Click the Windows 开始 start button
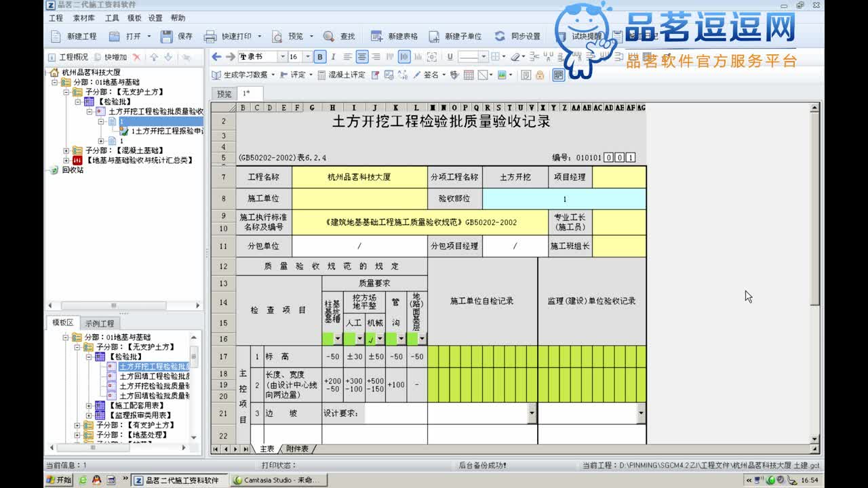The height and width of the screenshot is (488, 868). (x=59, y=480)
